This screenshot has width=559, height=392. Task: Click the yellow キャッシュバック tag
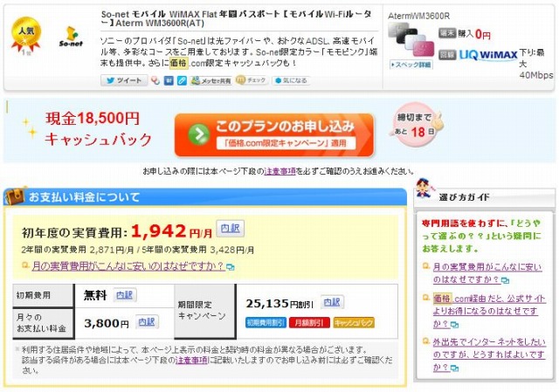click(x=354, y=322)
